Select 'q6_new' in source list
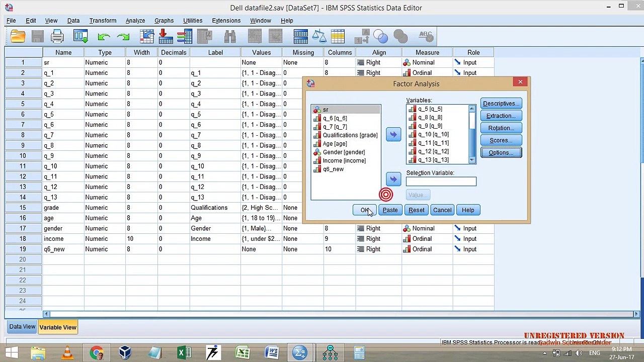Screen dimensions: 644x362 (x=346, y=169)
